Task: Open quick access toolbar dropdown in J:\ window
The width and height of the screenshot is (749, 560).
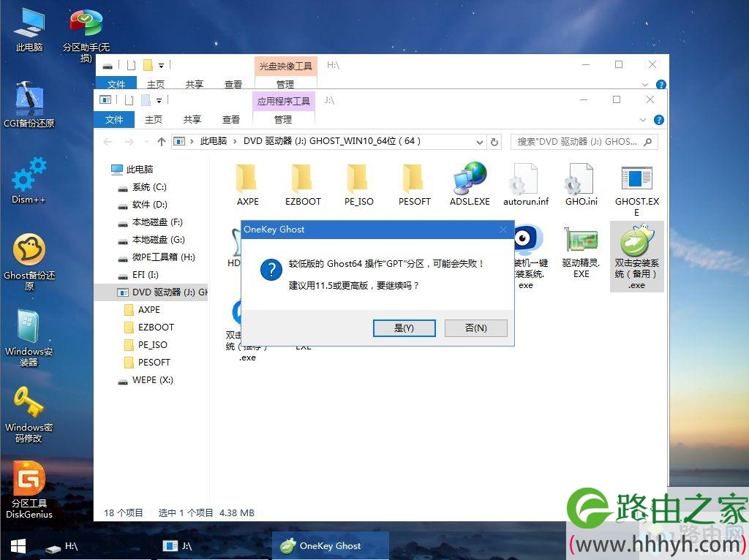Action: point(159,100)
